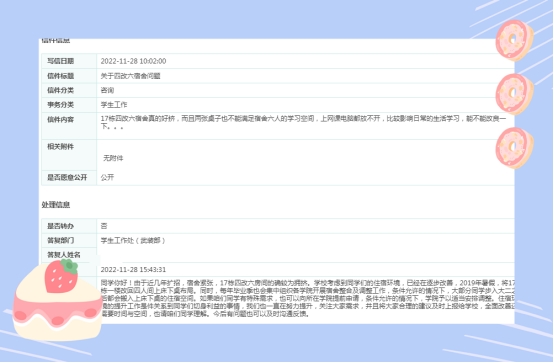Click the strawberry cake slice body
Screen dimensions: 554x363
(x=57, y=308)
